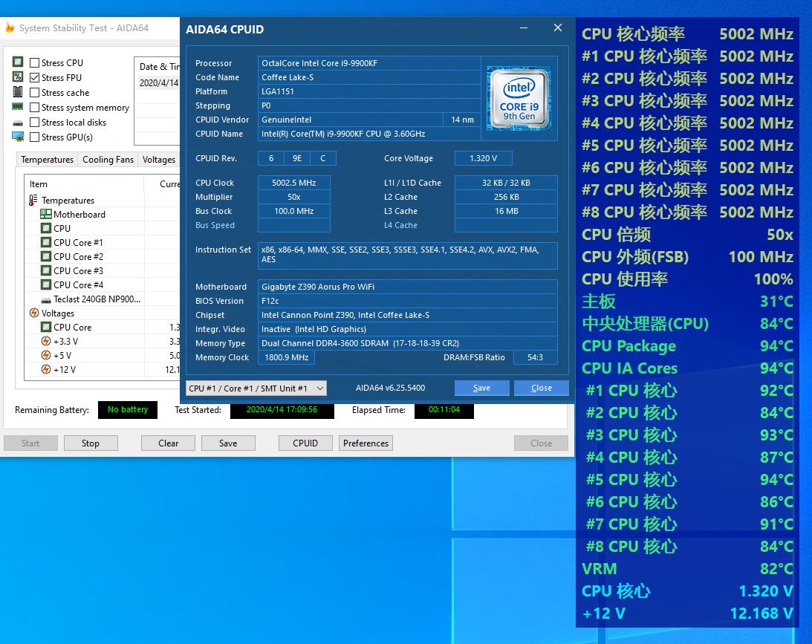Click the Memory Type Dual Channel DDR4-3600 field
The width and height of the screenshot is (812, 644).
coord(408,343)
